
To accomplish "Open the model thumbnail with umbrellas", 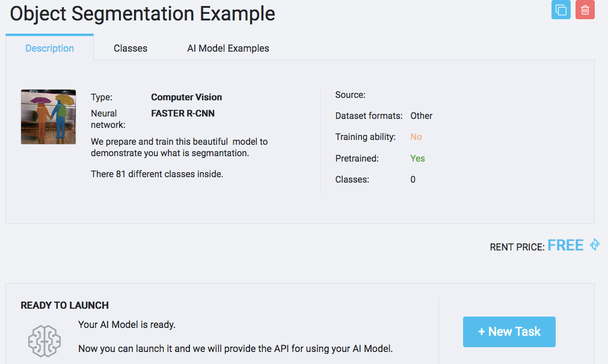I will 48,117.
